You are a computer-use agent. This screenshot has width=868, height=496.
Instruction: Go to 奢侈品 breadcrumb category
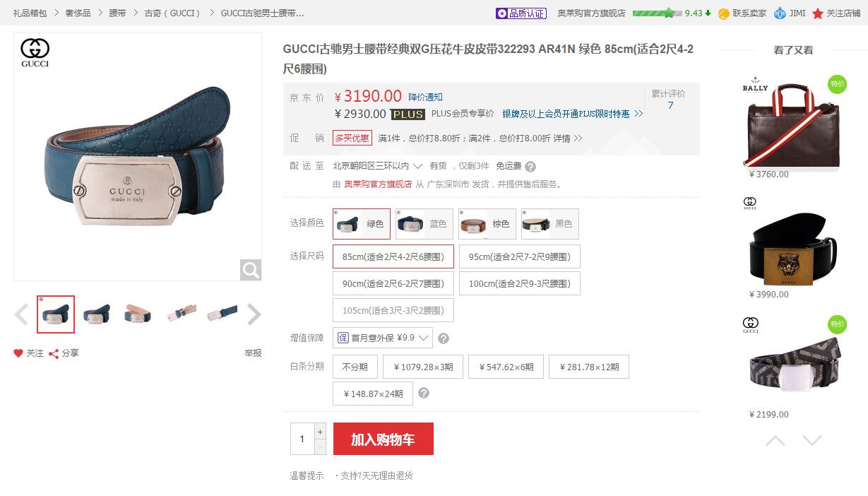click(x=78, y=13)
